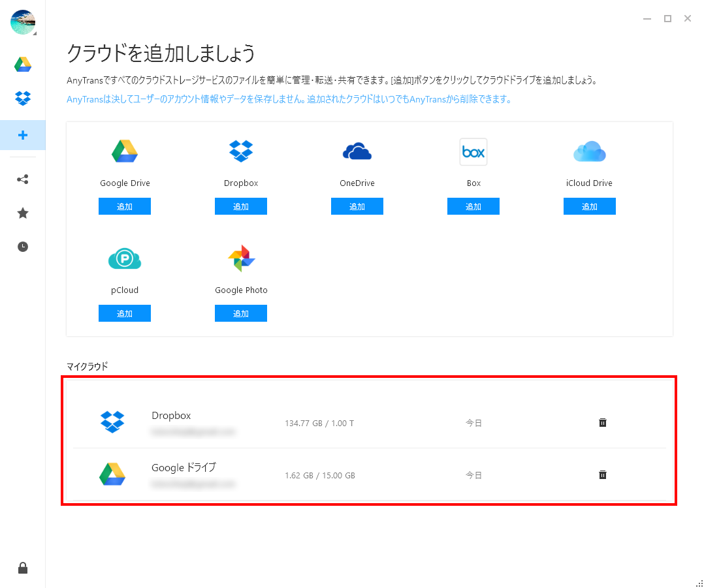Add a Google Photo cloud with 追加
The image size is (704, 588).
point(241,313)
